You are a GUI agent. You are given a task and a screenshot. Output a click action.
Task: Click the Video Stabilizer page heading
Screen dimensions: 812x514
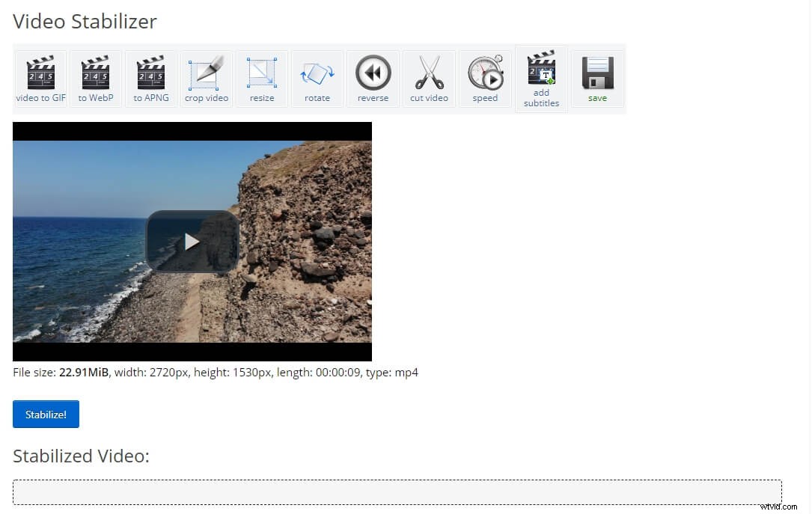click(84, 21)
